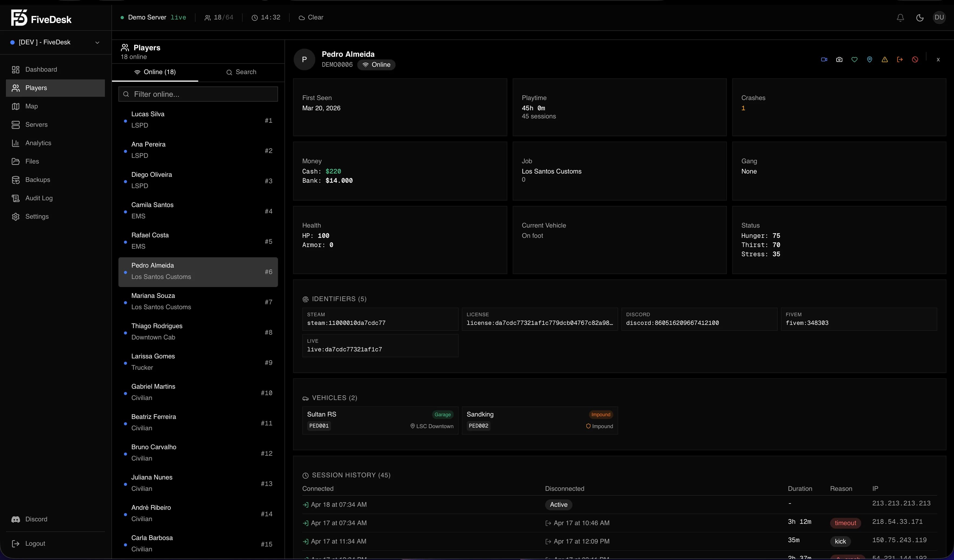Select player André Ribeiro #14
Screen dimensions: 954x560
(x=198, y=514)
